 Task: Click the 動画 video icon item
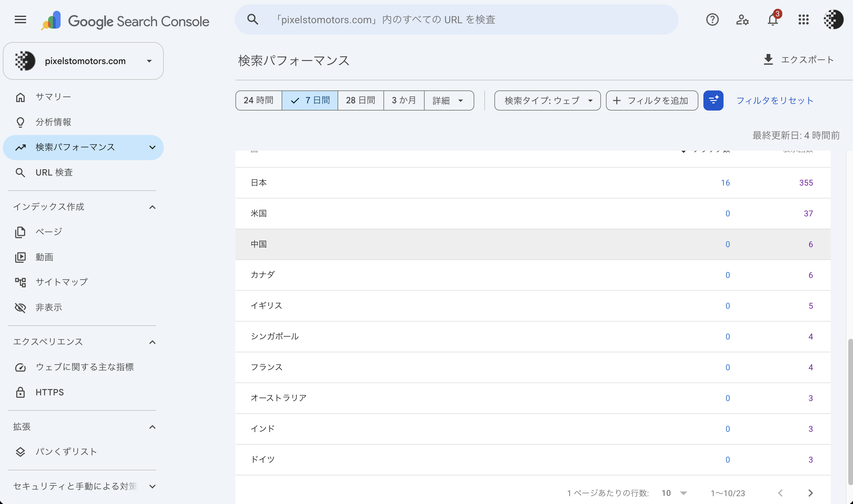pyautogui.click(x=83, y=257)
